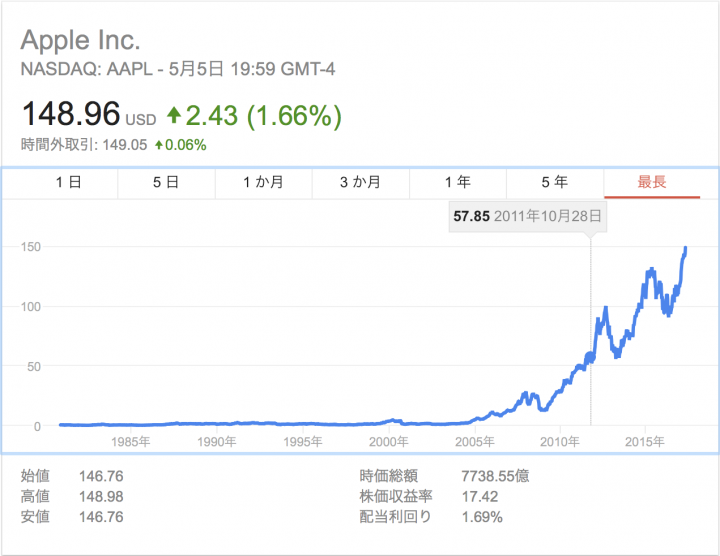Image resolution: width=720 pixels, height=556 pixels.
Task: Select the 1日 time range tab
Action: click(x=69, y=182)
